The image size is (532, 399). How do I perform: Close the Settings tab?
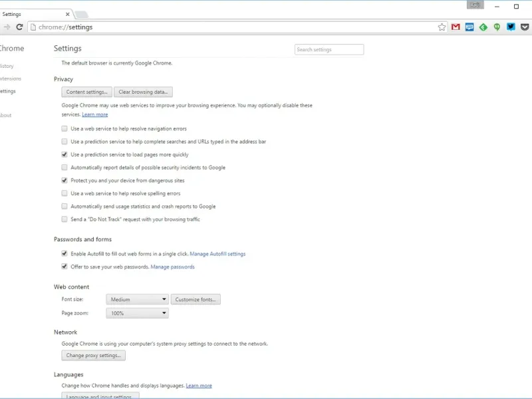[68, 14]
